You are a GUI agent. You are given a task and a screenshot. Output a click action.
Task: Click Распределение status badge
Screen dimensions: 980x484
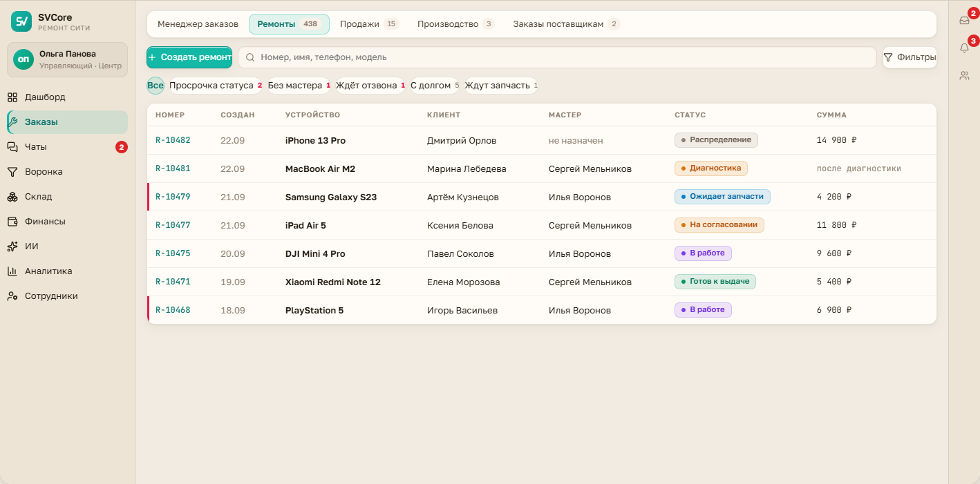[716, 140]
